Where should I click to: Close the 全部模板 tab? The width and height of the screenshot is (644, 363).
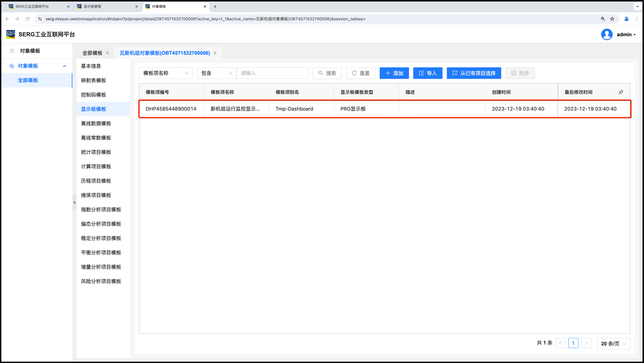(x=107, y=53)
